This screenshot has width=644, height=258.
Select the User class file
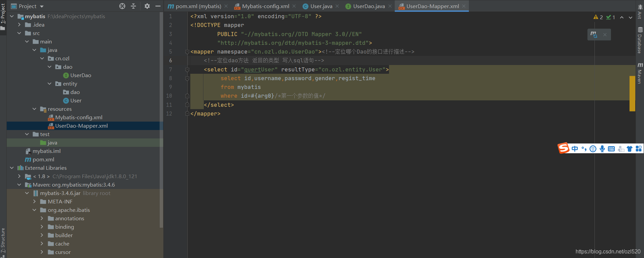click(72, 100)
